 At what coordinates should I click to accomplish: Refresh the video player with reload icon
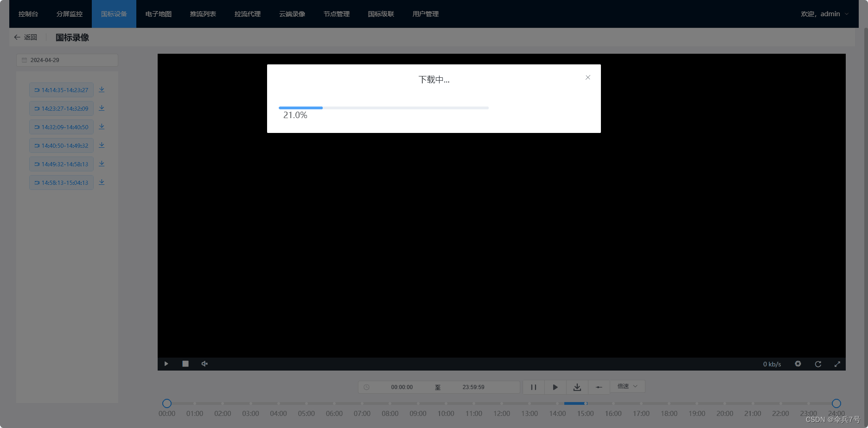[818, 364]
